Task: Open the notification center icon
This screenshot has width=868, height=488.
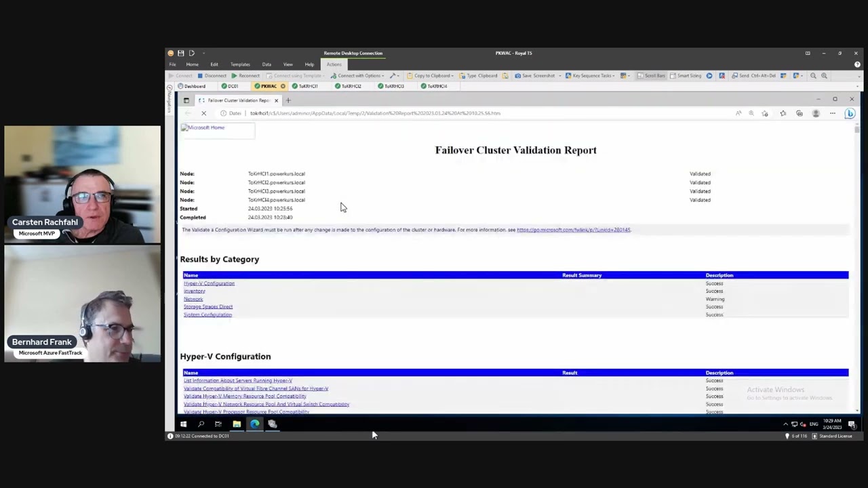Action: pyautogui.click(x=852, y=425)
